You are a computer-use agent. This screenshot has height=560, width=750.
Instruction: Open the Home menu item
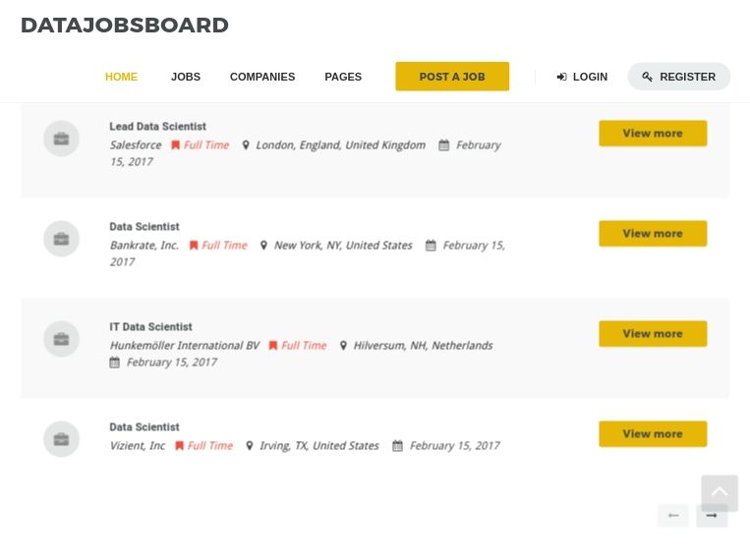coord(121,77)
